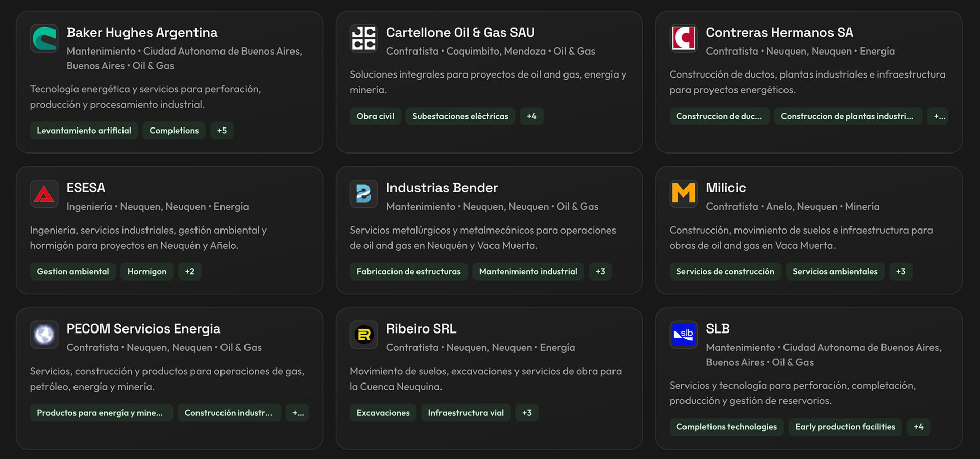
Task: Click Ribeiro description 'Movimiento de suelos, excavaciones'
Action: coord(485,379)
